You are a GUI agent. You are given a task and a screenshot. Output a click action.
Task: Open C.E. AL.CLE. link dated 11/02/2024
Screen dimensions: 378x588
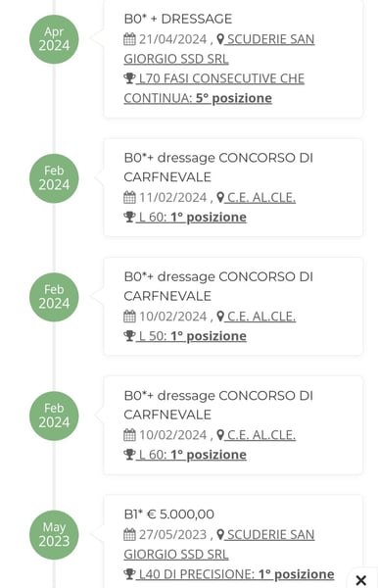[261, 197]
